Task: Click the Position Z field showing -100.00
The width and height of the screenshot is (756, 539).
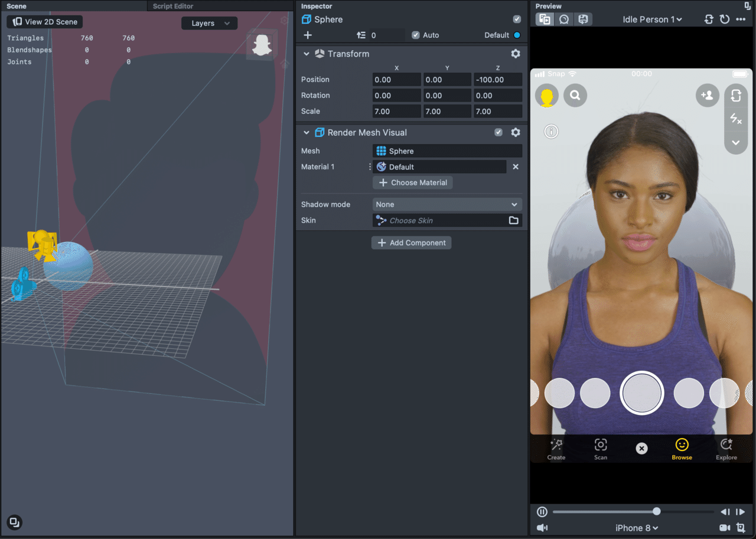Action: [x=498, y=80]
